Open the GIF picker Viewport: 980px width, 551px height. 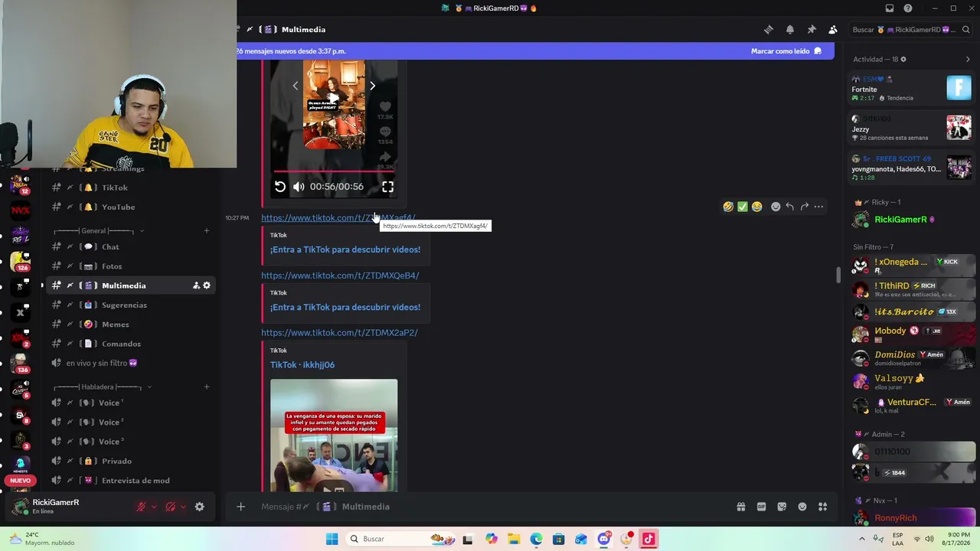(x=762, y=507)
